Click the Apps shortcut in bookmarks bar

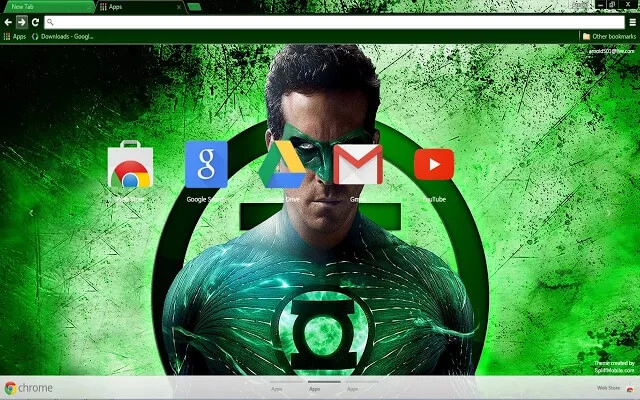pyautogui.click(x=15, y=36)
